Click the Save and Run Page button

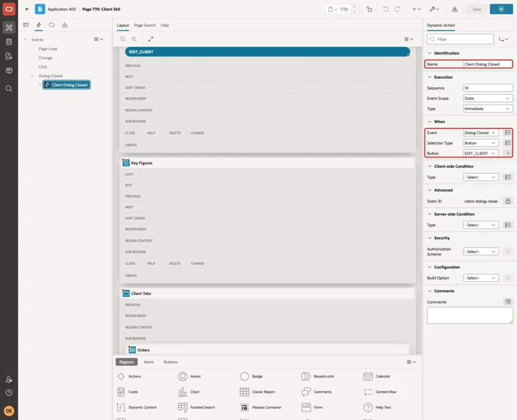[x=501, y=9]
